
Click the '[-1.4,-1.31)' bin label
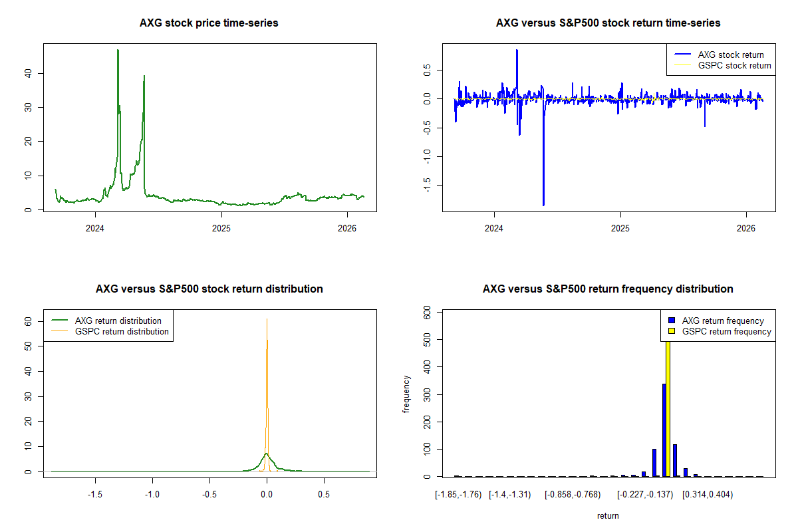click(510, 495)
